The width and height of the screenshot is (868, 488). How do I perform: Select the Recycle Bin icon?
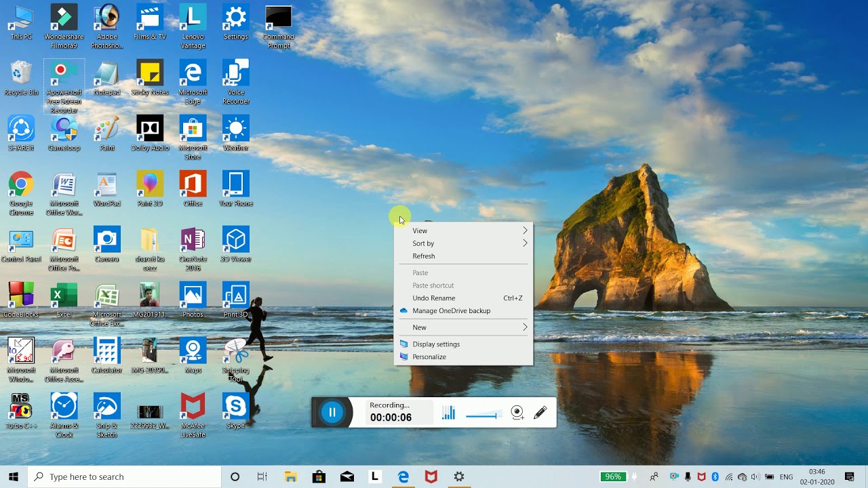(21, 73)
